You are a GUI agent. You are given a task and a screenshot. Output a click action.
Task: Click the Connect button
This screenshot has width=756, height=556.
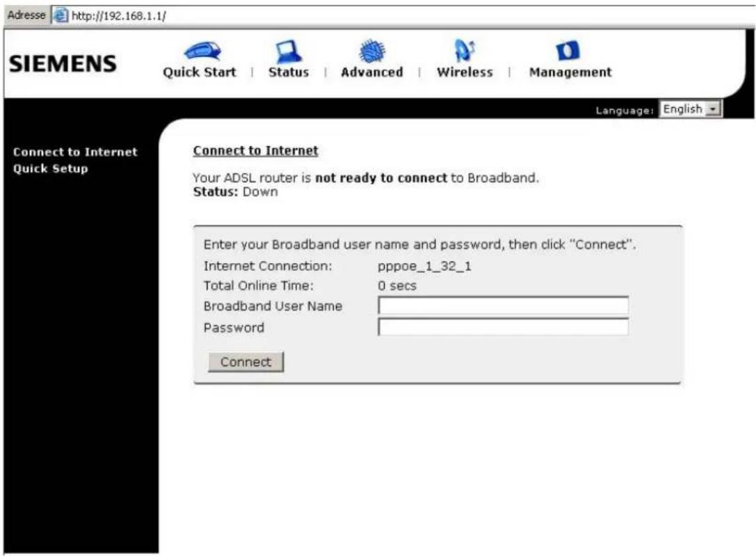(246, 362)
